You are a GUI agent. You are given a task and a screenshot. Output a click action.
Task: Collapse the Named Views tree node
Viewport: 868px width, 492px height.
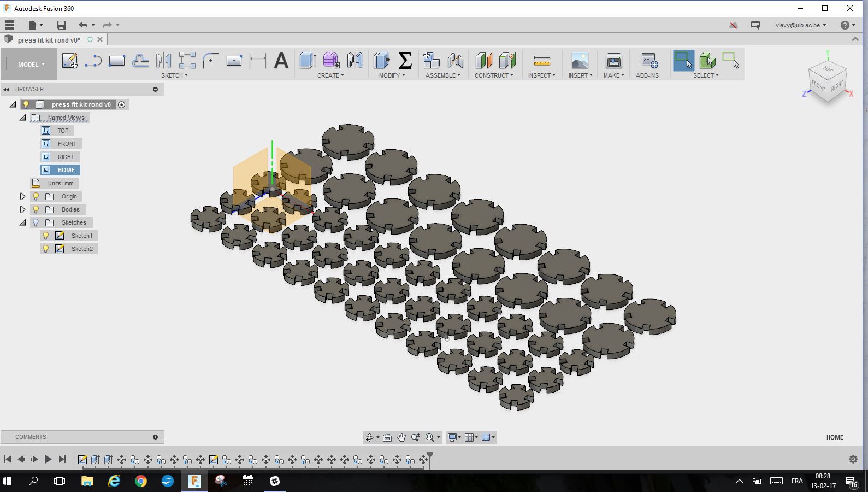[x=22, y=118]
